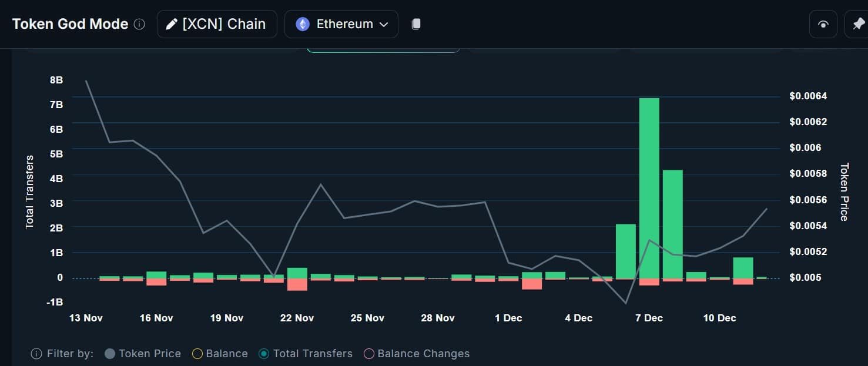Click the teal-outlined tab above the chart
868x366 pixels.
tap(383, 51)
